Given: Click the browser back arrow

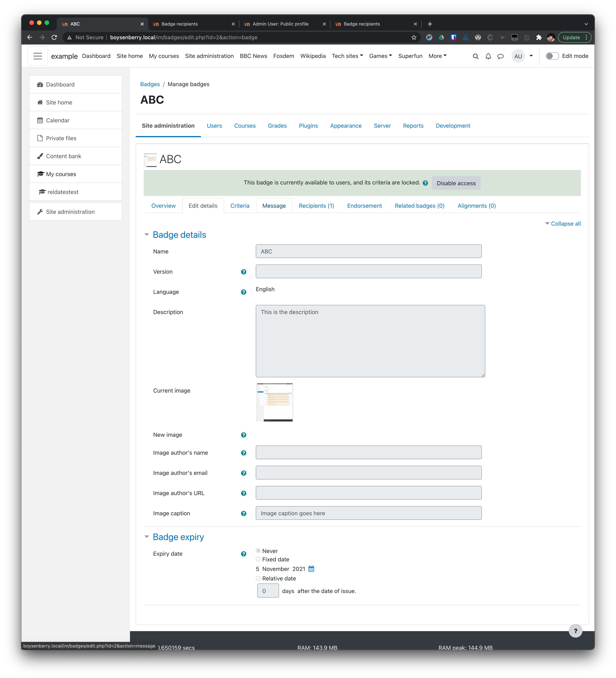Looking at the screenshot, I should pyautogui.click(x=30, y=37).
